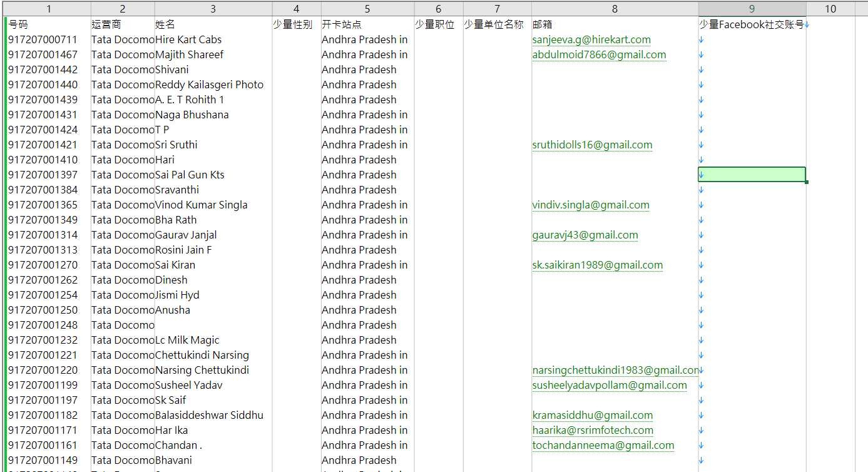Viewport: 868px width, 472px height.
Task: Select the column 5 header
Action: pyautogui.click(x=367, y=9)
